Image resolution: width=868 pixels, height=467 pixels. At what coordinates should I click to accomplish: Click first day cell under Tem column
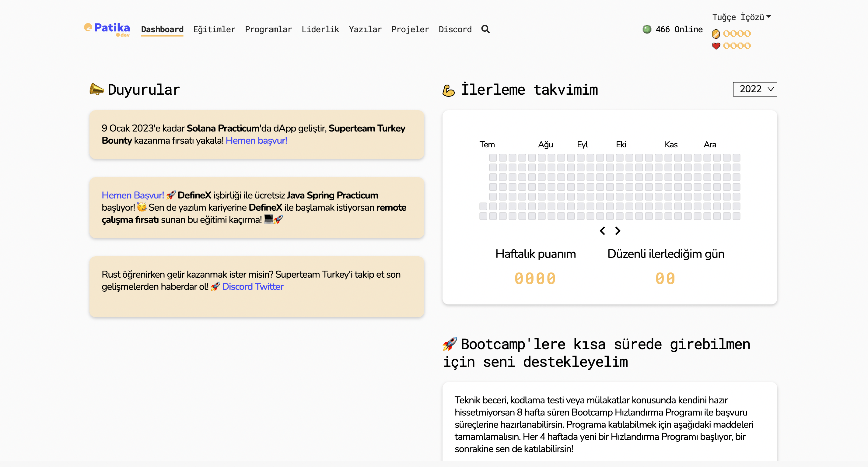(x=483, y=206)
